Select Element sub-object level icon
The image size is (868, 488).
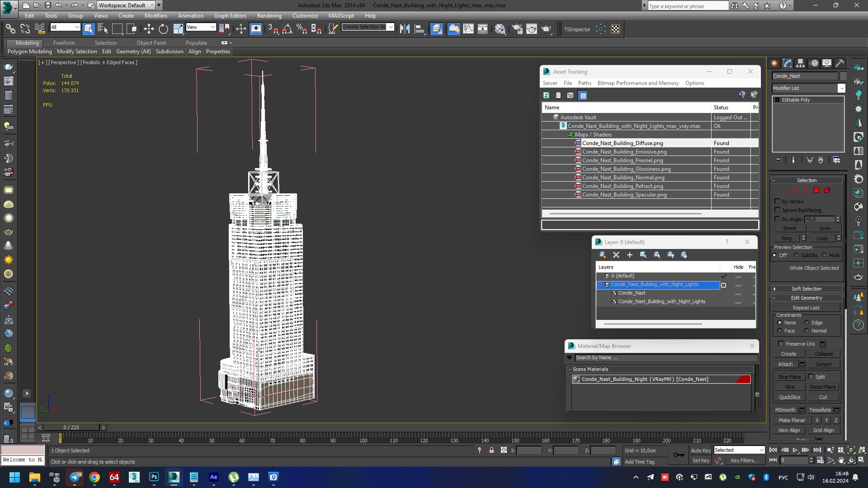pyautogui.click(x=827, y=190)
